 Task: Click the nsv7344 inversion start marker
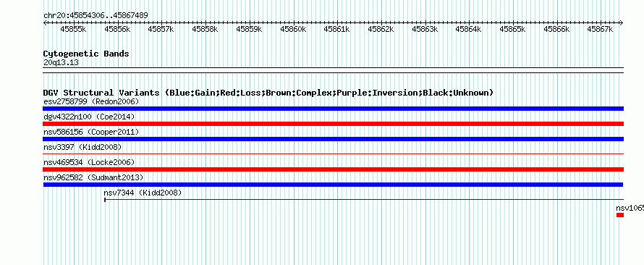pyautogui.click(x=105, y=200)
